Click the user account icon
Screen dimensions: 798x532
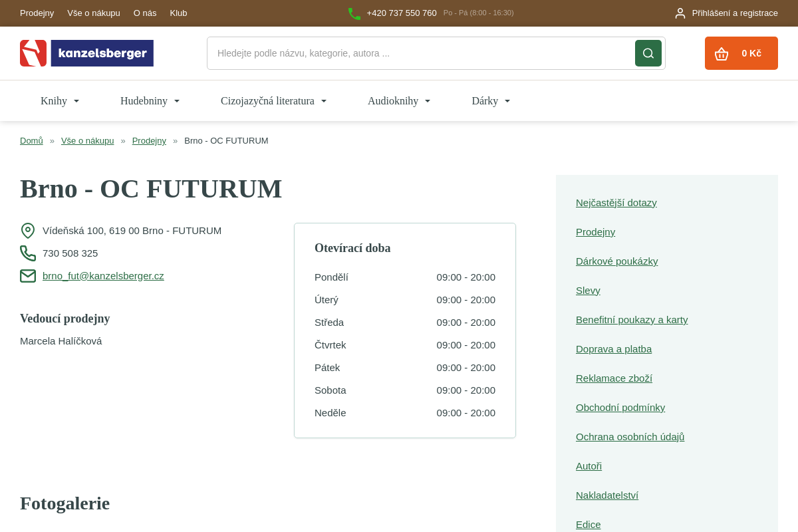point(680,13)
